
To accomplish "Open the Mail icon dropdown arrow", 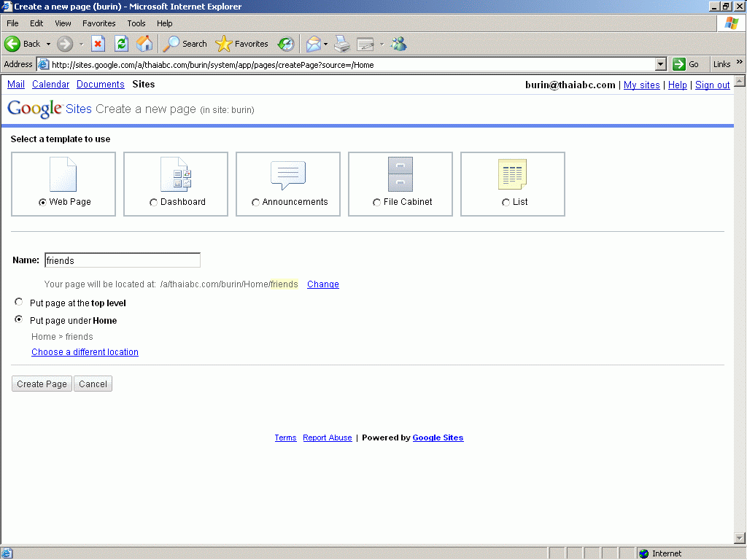I will click(x=325, y=44).
